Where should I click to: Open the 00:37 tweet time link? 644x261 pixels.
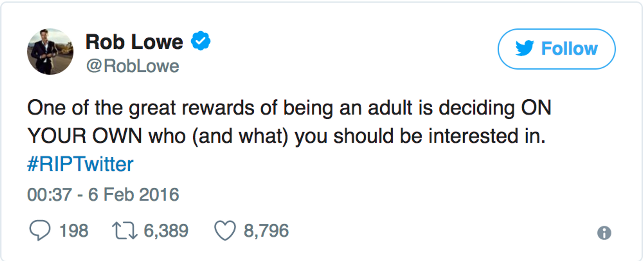[x=49, y=195]
